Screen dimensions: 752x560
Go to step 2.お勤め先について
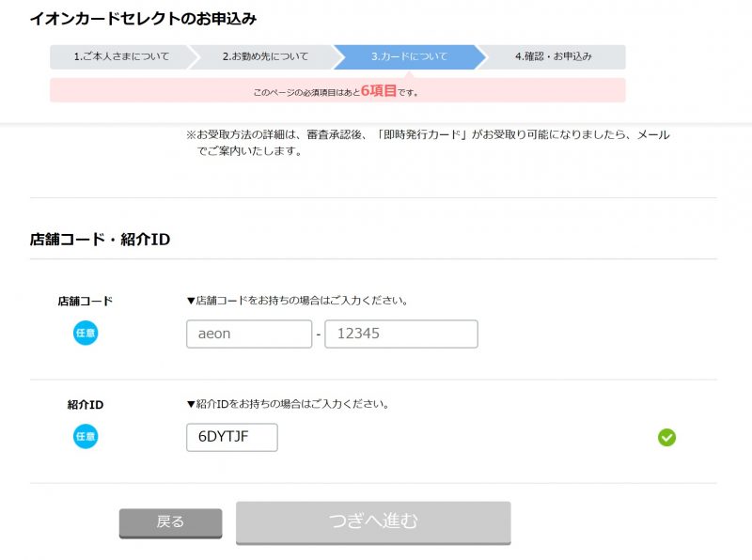point(265,56)
